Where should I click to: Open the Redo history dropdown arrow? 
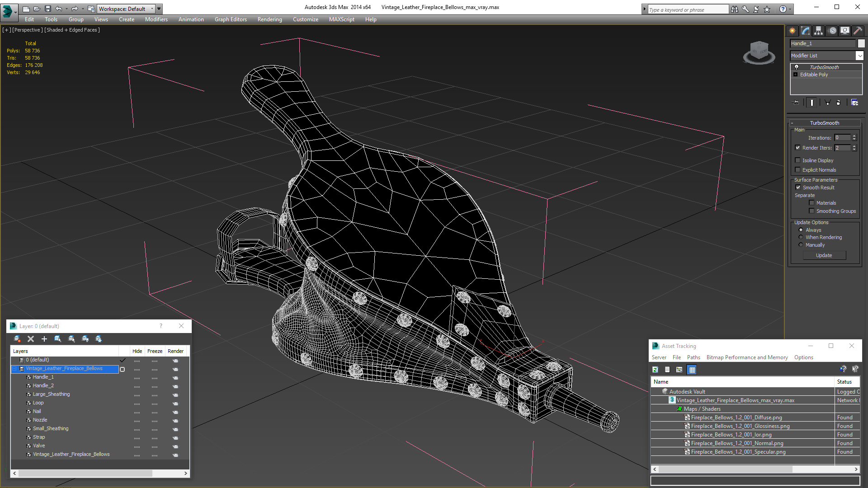83,9
